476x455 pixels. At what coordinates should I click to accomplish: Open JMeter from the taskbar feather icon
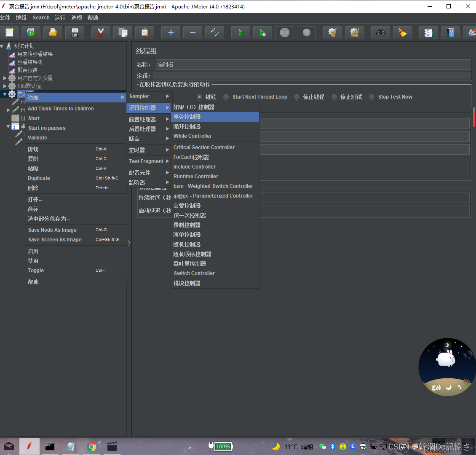click(29, 446)
